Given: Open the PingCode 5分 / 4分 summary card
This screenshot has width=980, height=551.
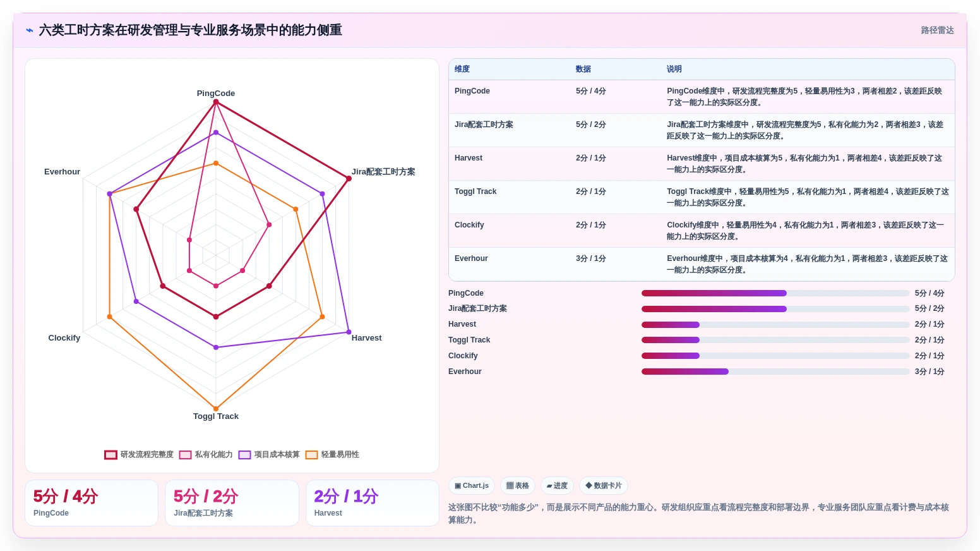Looking at the screenshot, I should (92, 503).
